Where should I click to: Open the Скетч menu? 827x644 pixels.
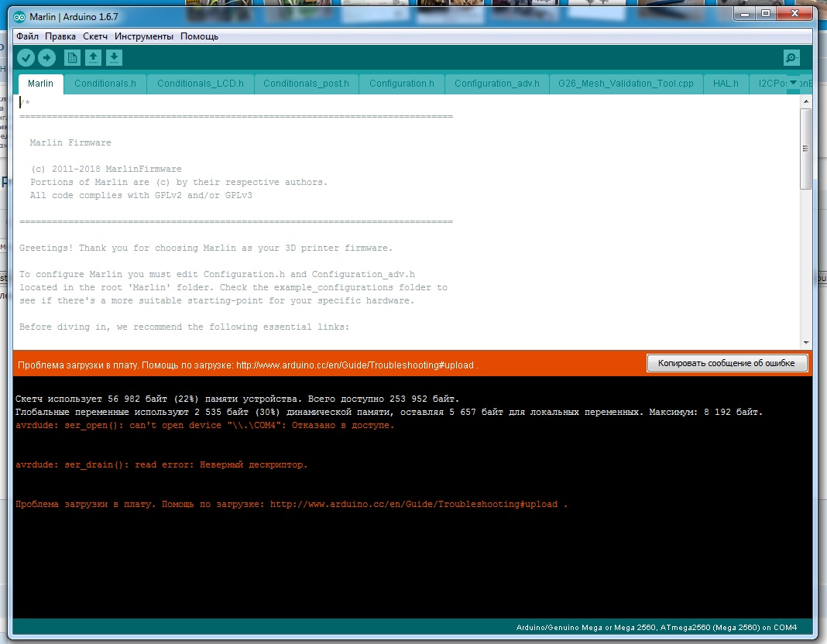[95, 36]
